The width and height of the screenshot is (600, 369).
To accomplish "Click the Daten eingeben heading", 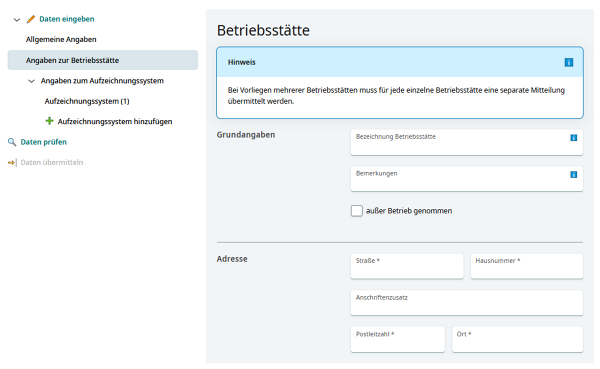I will [67, 19].
